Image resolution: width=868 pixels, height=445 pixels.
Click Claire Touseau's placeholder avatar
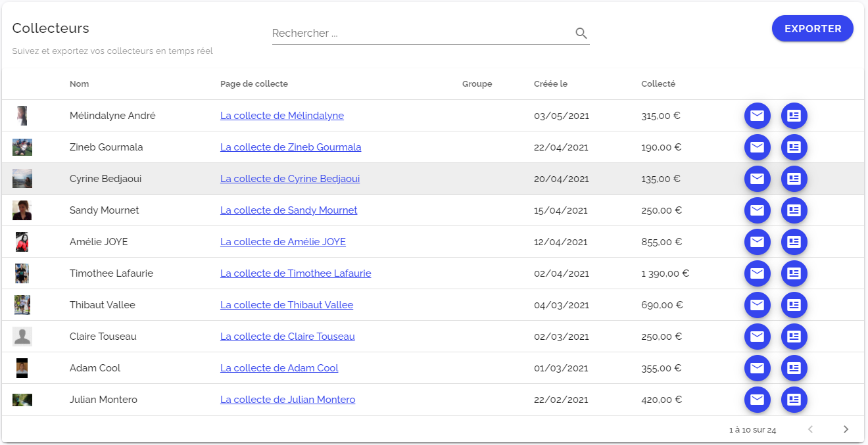[x=22, y=337]
